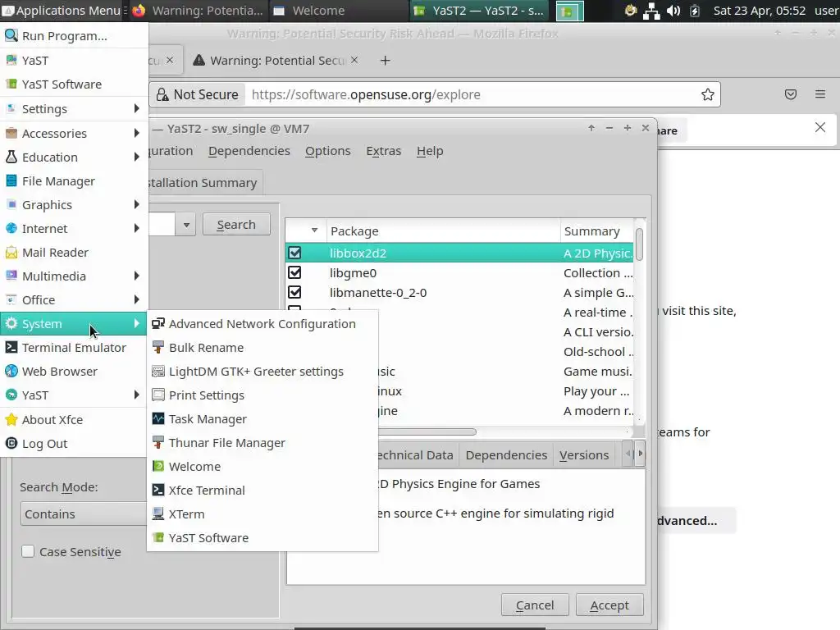Open the Dependencies menu in YaST2
Viewport: 840px width, 630px height.
pyautogui.click(x=249, y=151)
